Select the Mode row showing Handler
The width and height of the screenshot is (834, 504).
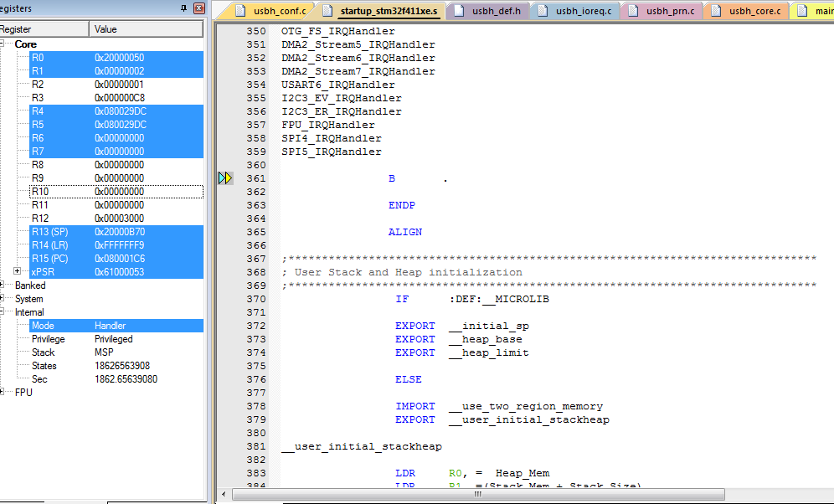[x=116, y=326]
